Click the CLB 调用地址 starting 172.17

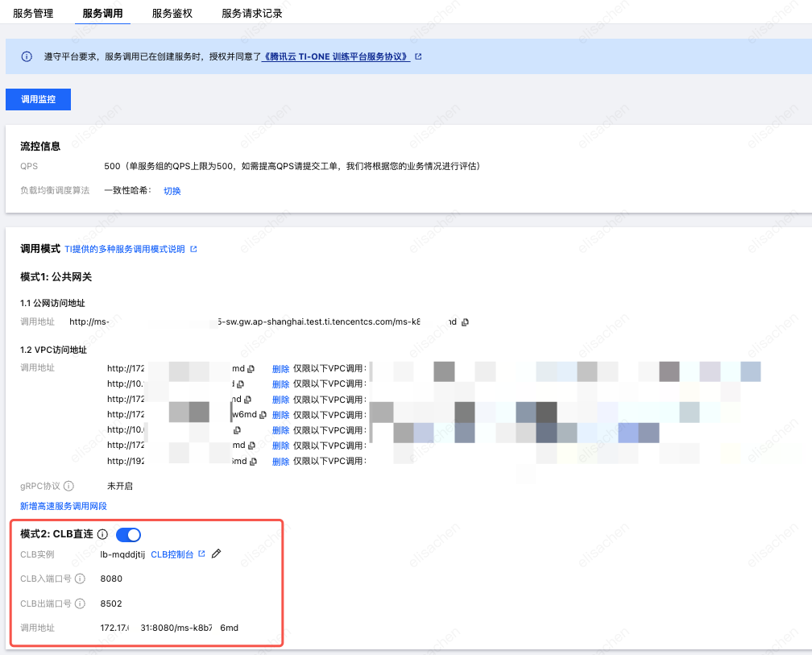(169, 628)
